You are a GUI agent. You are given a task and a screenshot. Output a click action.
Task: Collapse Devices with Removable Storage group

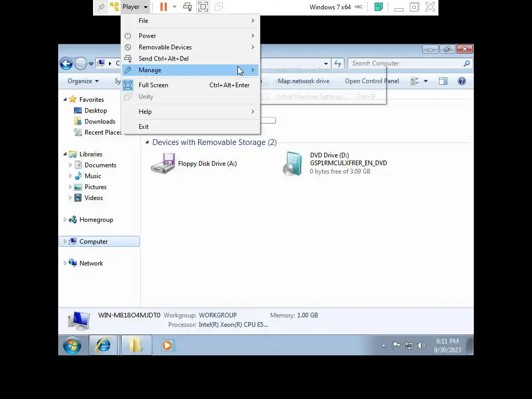[147, 142]
